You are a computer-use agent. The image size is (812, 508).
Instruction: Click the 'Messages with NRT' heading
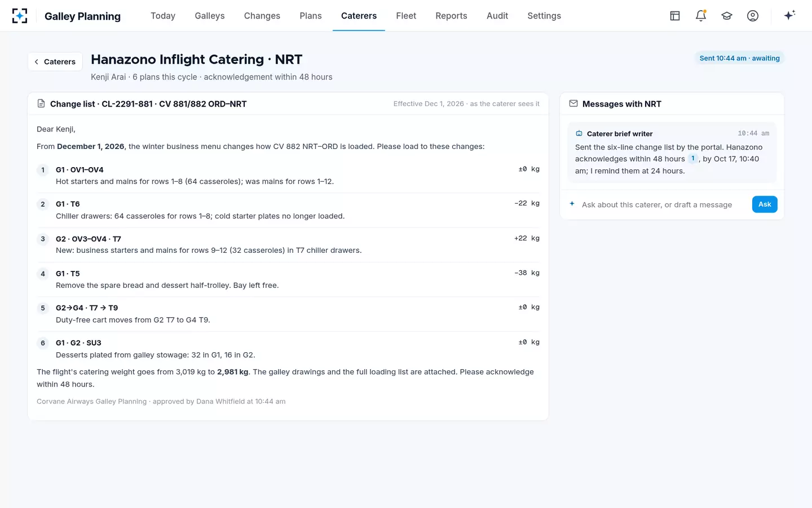pos(622,104)
